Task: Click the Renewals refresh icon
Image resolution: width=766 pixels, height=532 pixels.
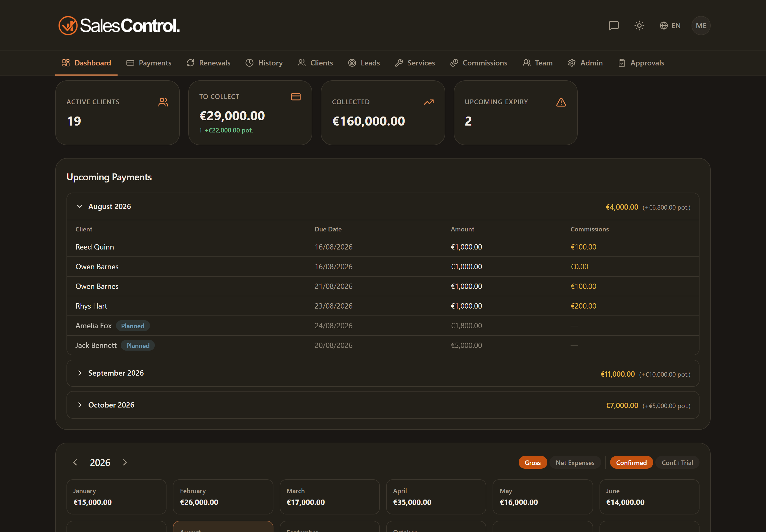Action: tap(190, 63)
